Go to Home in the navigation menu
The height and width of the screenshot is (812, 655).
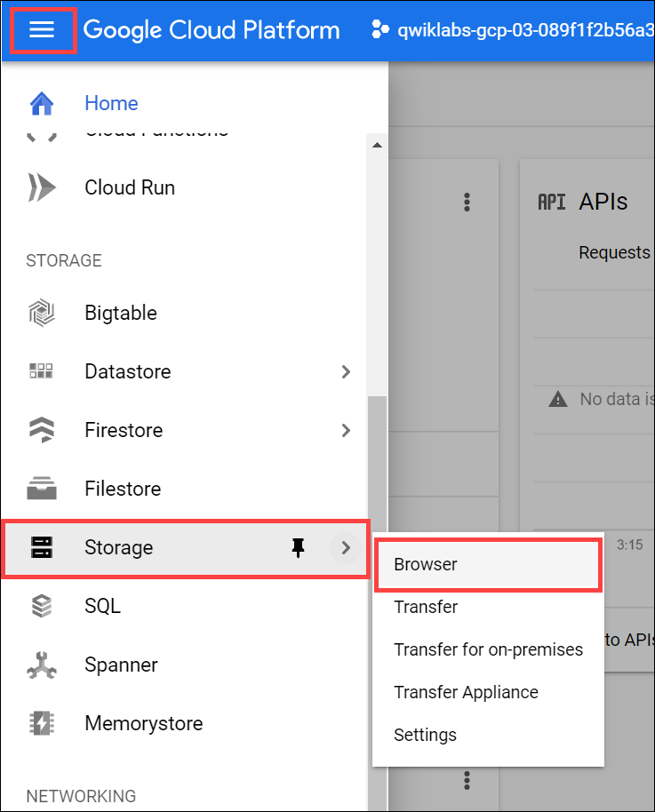(111, 103)
